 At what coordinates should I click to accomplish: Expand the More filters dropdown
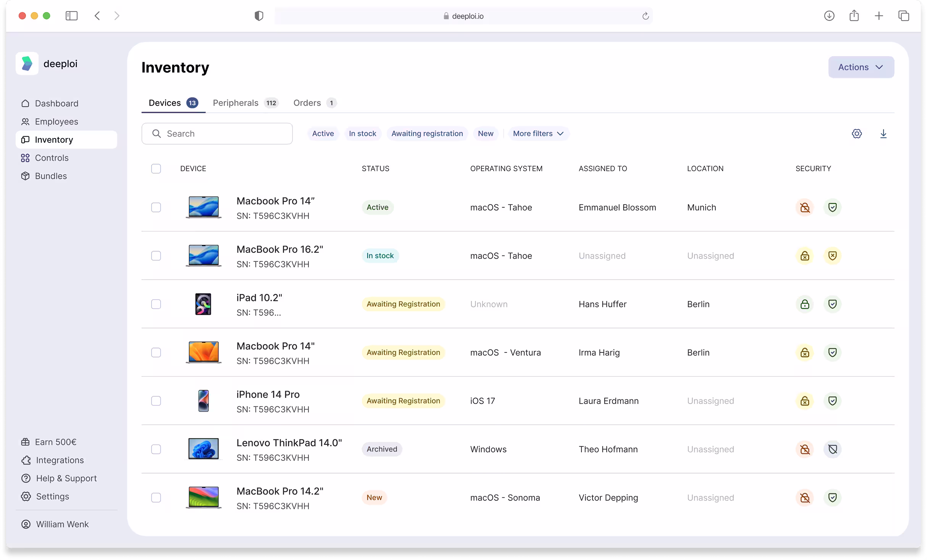click(x=538, y=134)
